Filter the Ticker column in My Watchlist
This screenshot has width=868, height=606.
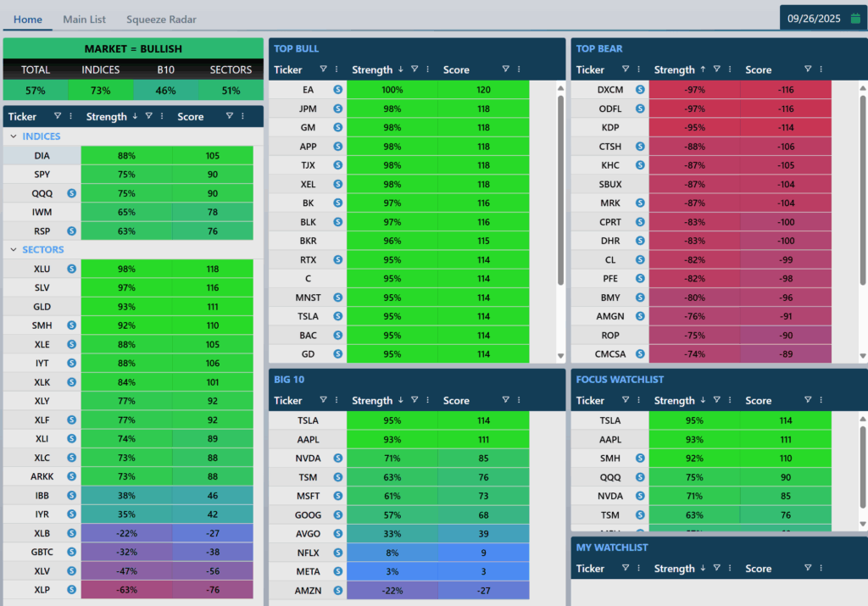[x=626, y=568]
